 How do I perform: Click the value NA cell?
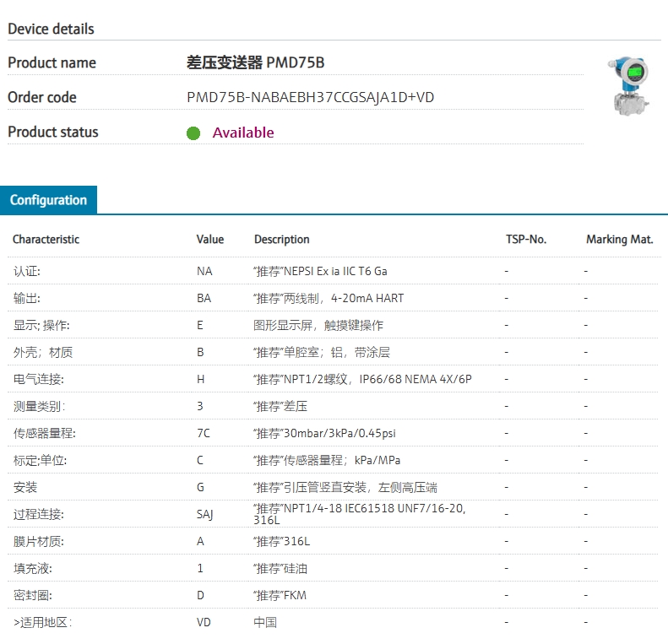click(204, 271)
